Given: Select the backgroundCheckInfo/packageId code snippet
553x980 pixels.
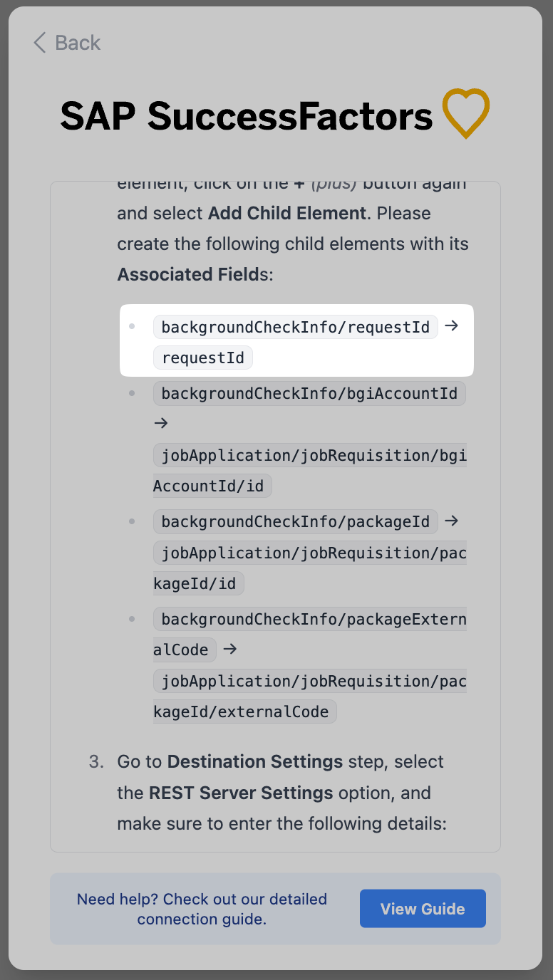Looking at the screenshot, I should pyautogui.click(x=296, y=521).
